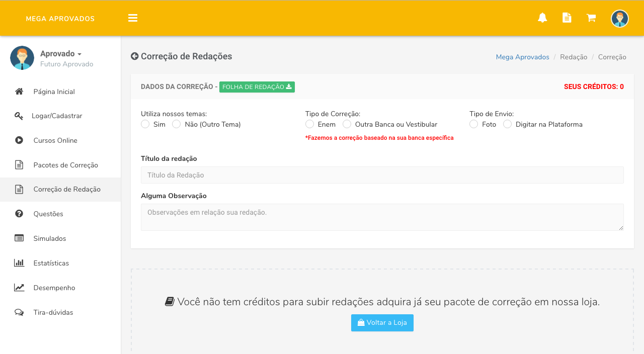
Task: Click the Correção breadcrumb text
Action: click(x=612, y=57)
